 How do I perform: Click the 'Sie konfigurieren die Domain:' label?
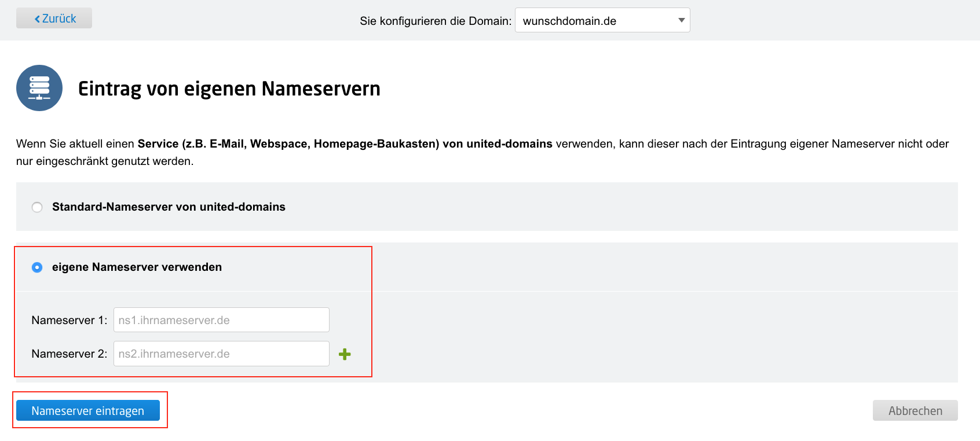[436, 21]
